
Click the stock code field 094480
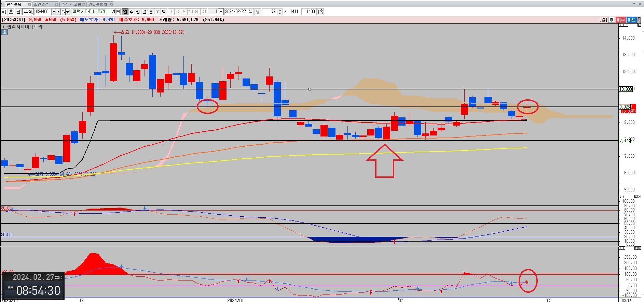click(43, 12)
